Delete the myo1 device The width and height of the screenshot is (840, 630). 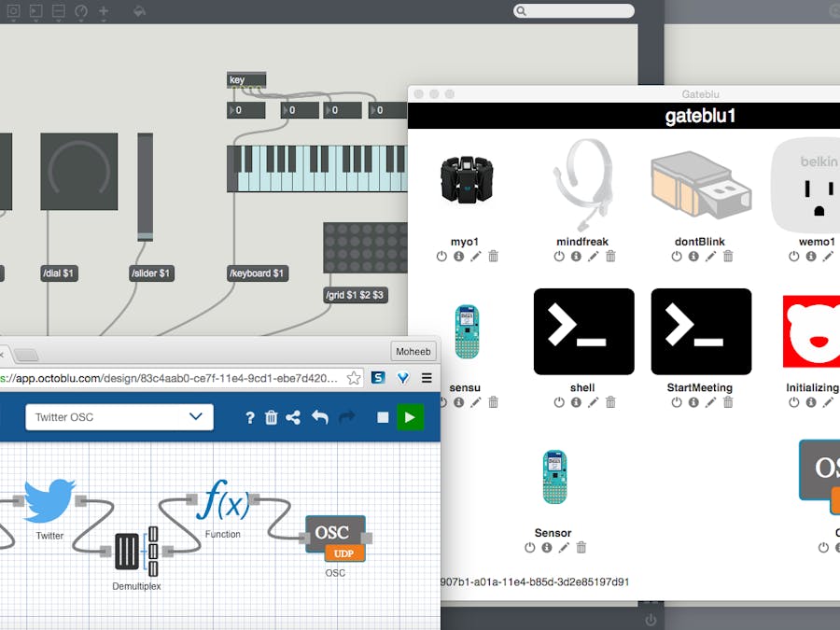[494, 257]
